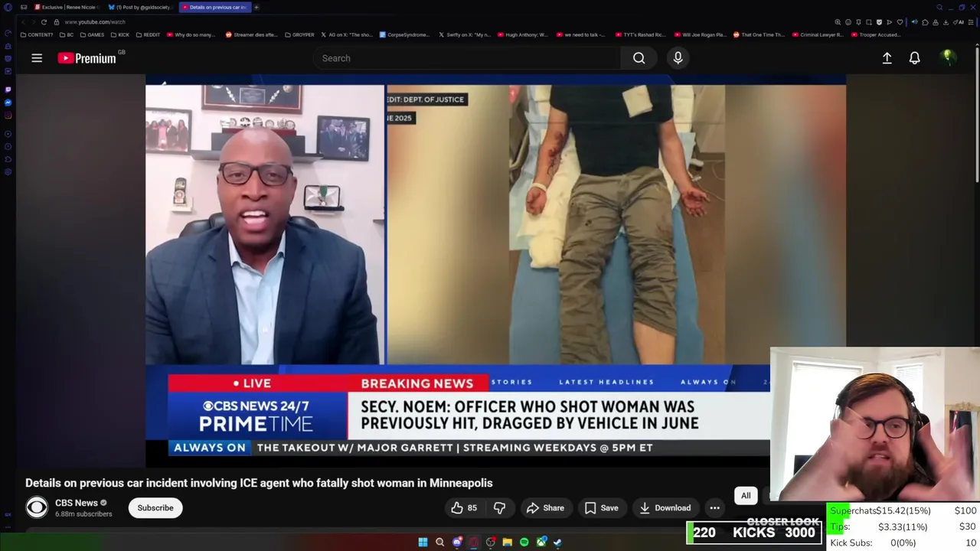Open the KICK bookmarks folder

pos(120,34)
